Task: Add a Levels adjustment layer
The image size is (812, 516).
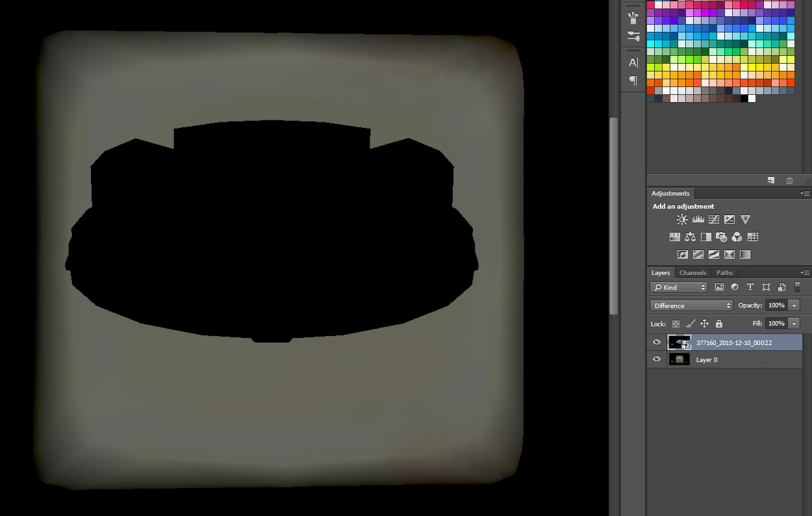Action: coord(698,220)
